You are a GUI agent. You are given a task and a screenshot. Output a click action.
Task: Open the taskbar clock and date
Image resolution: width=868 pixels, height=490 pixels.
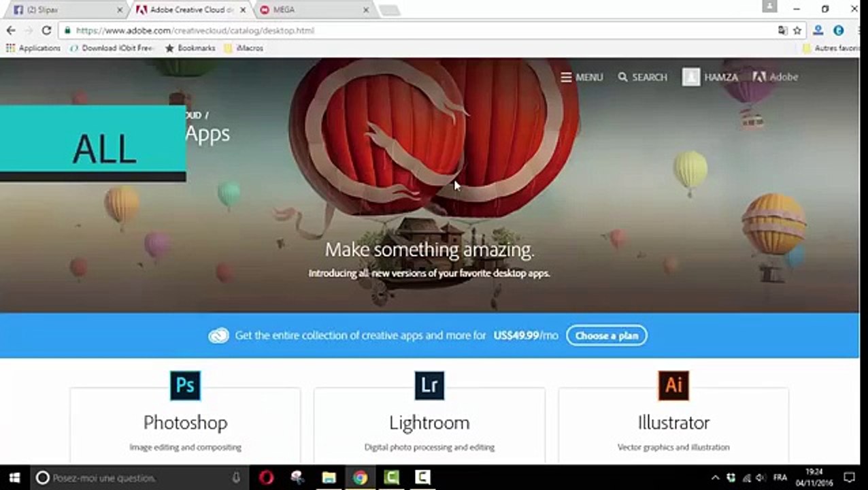815,478
